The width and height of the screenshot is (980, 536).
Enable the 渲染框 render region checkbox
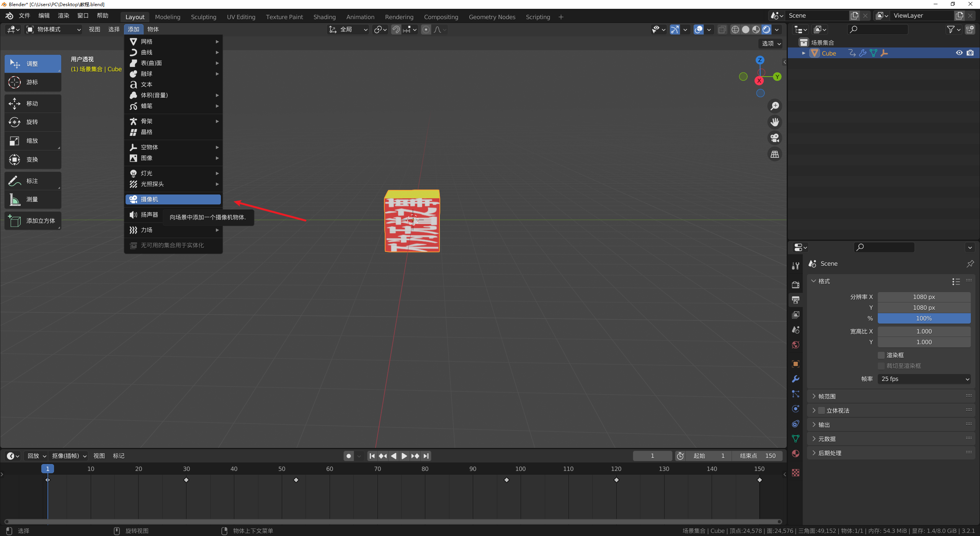tap(881, 355)
